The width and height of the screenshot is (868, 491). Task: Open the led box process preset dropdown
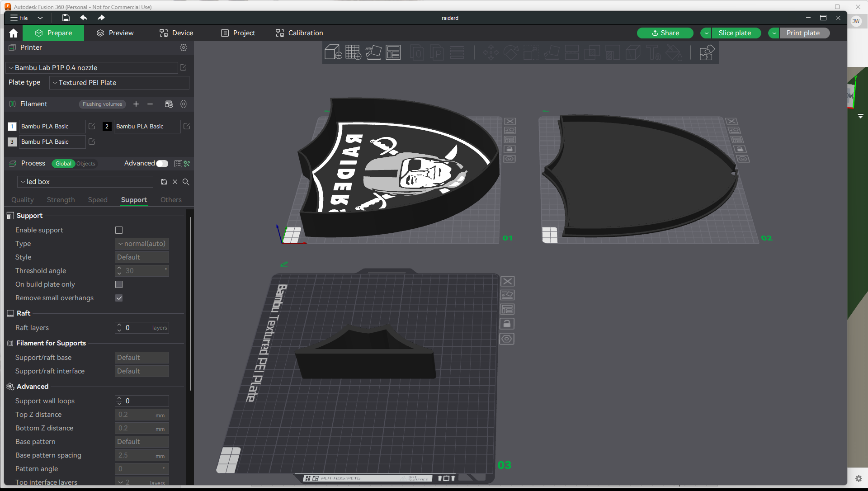[x=85, y=182]
